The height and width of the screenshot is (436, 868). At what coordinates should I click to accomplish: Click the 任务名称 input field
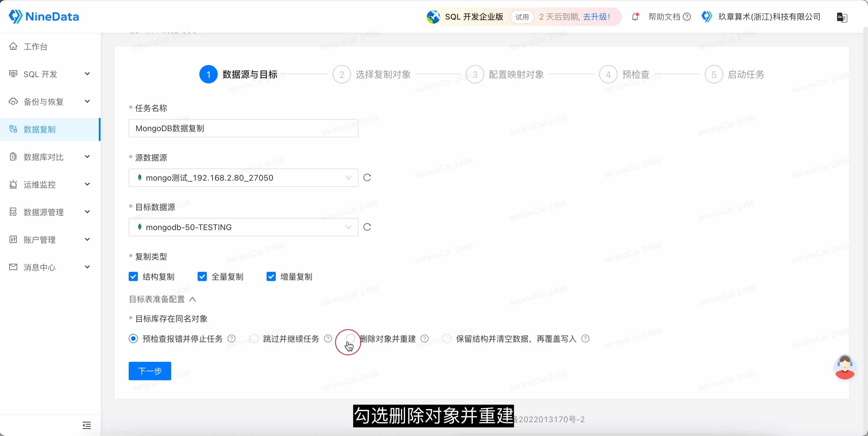[x=243, y=128]
